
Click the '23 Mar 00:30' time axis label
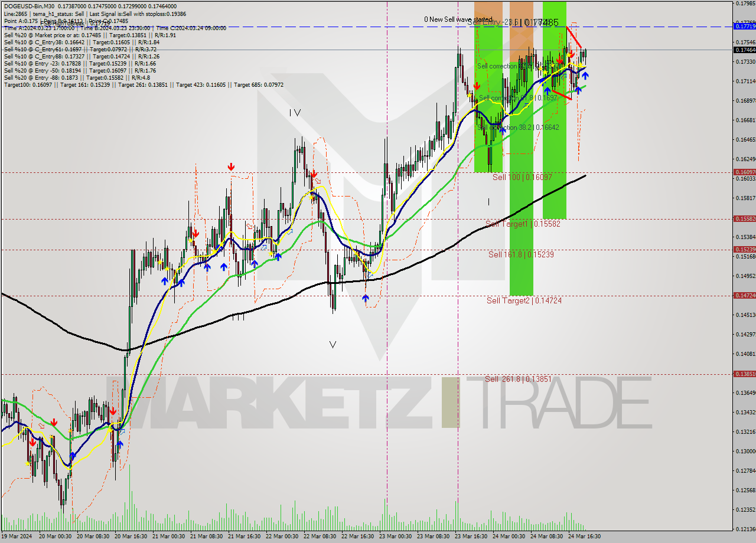[x=396, y=537]
